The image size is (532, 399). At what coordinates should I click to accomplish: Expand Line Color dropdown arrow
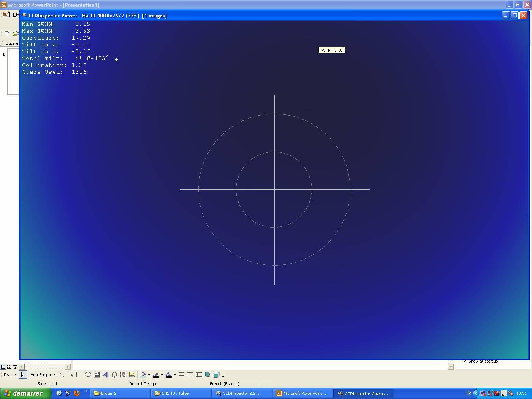tap(162, 375)
